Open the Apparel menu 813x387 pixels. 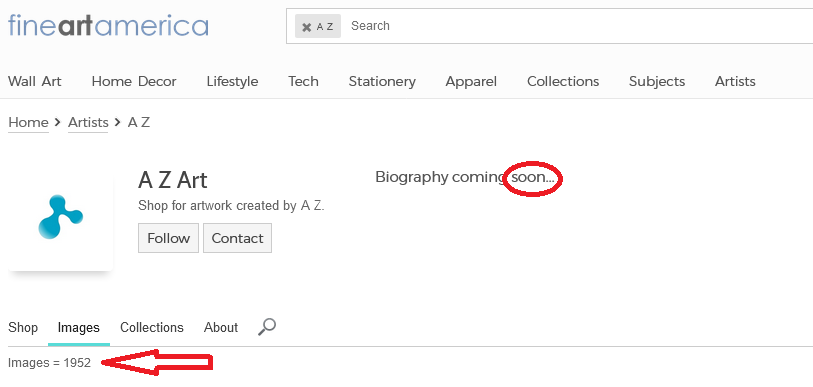coord(471,81)
